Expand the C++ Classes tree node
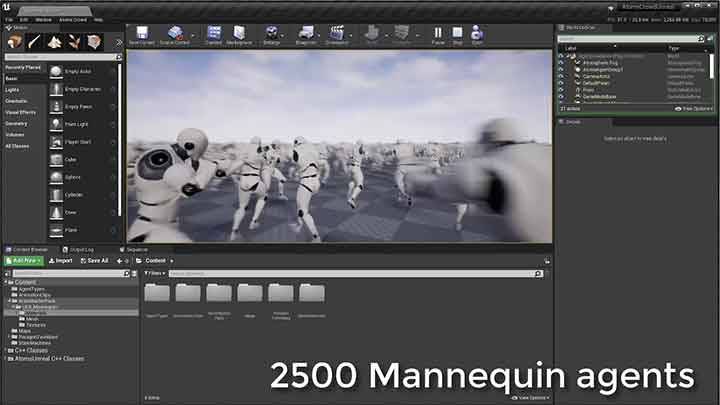This screenshot has height=405, width=720. pyautogui.click(x=6, y=350)
